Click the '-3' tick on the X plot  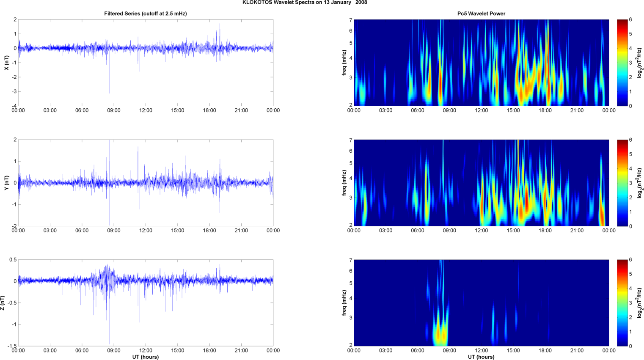(14, 91)
